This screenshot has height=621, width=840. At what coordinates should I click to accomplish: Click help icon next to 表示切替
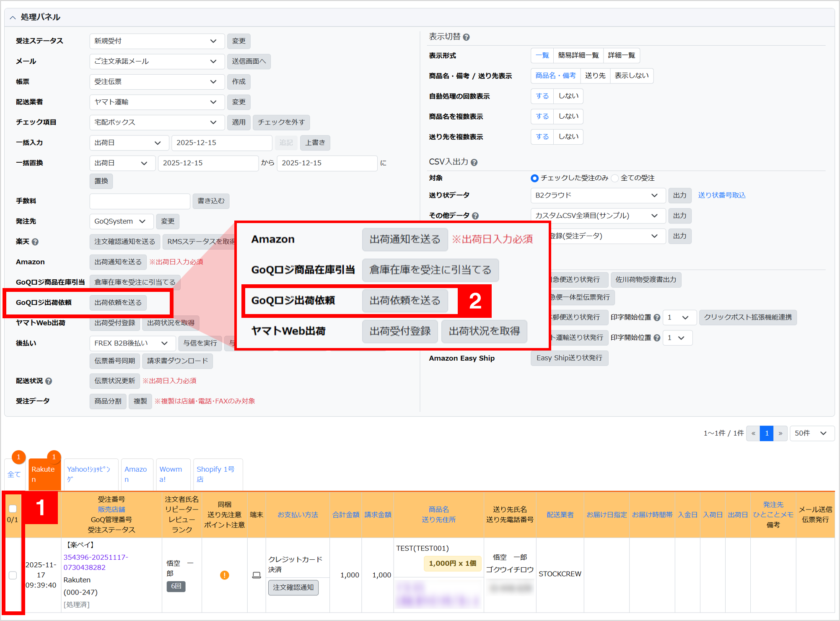click(x=467, y=37)
